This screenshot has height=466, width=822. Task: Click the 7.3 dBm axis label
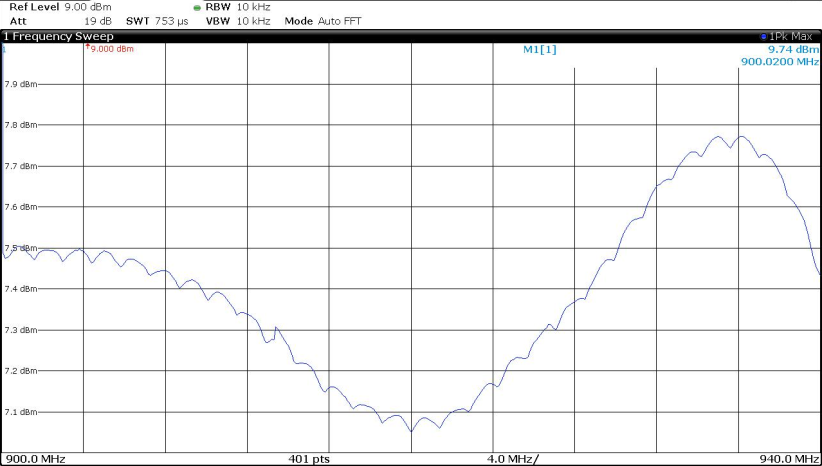(x=20, y=330)
